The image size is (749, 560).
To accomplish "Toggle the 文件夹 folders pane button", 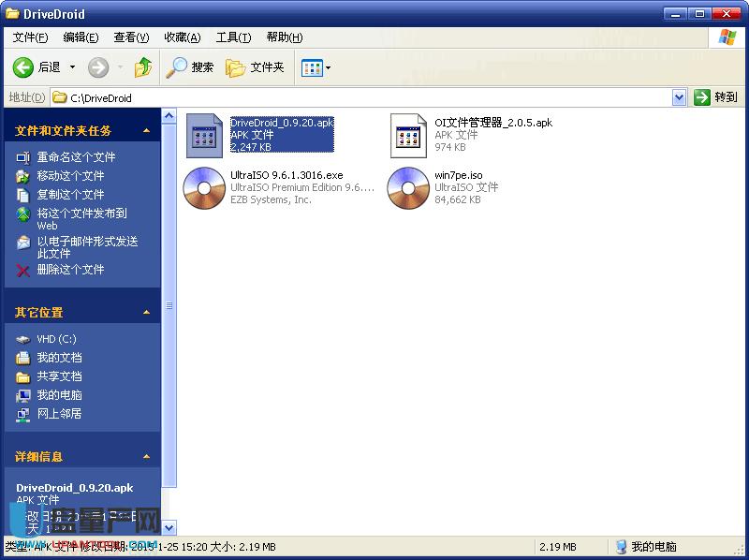I will [255, 67].
